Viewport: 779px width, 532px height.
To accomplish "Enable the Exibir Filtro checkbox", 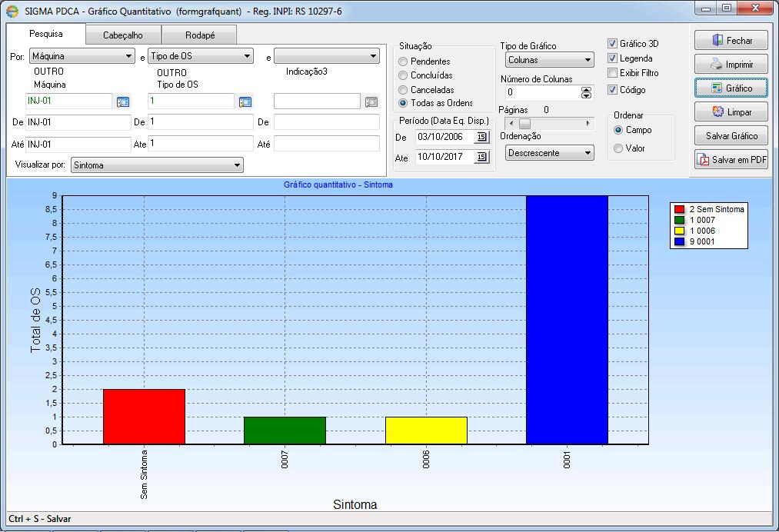I will [612, 73].
